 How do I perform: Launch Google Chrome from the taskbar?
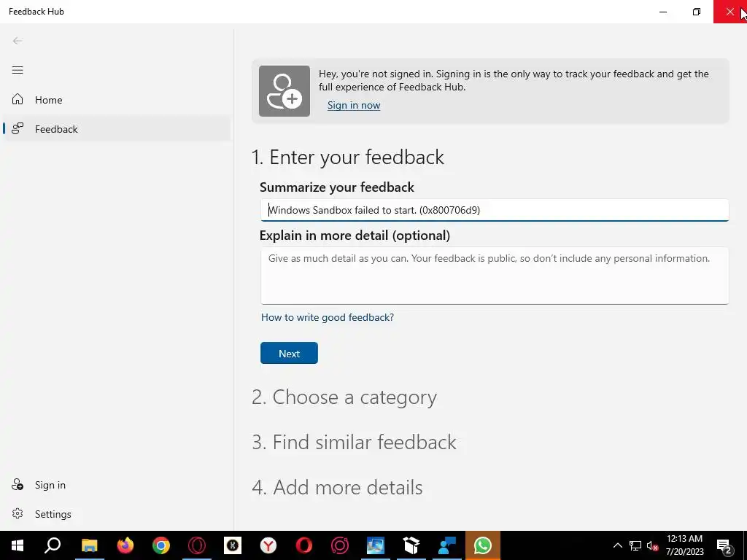click(x=161, y=545)
